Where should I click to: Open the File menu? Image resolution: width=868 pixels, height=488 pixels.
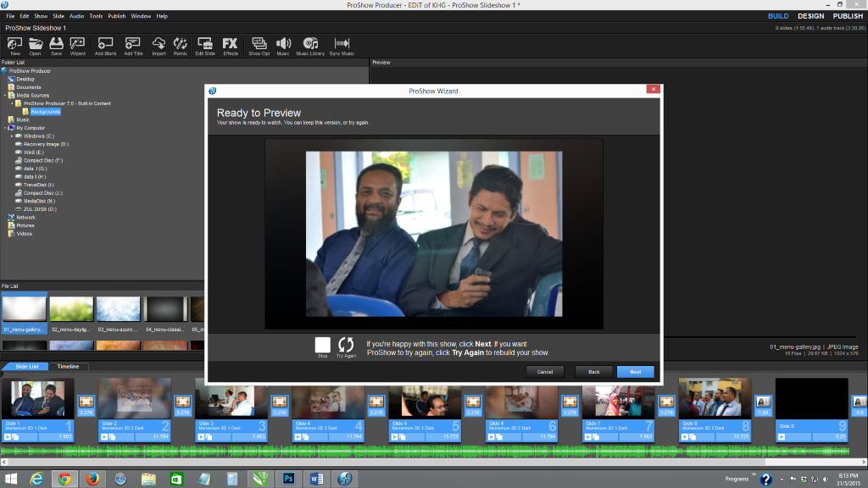[10, 16]
